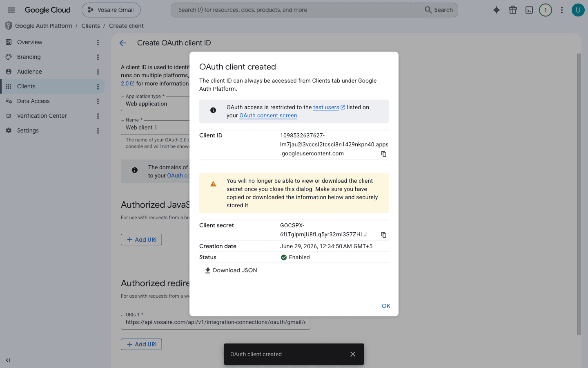Copy the Client secret to clipboard
This screenshot has height=368, width=588.
point(384,235)
